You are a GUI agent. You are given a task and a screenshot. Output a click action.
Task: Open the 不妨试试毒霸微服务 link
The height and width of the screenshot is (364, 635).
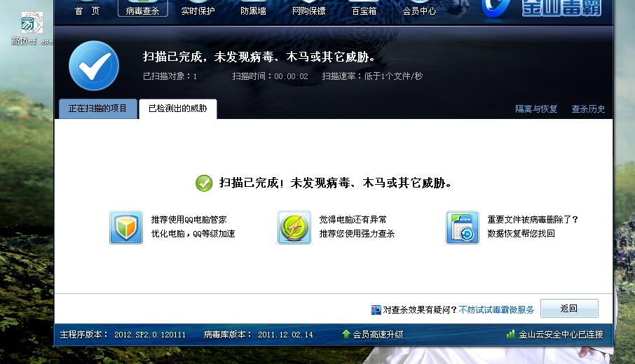496,310
